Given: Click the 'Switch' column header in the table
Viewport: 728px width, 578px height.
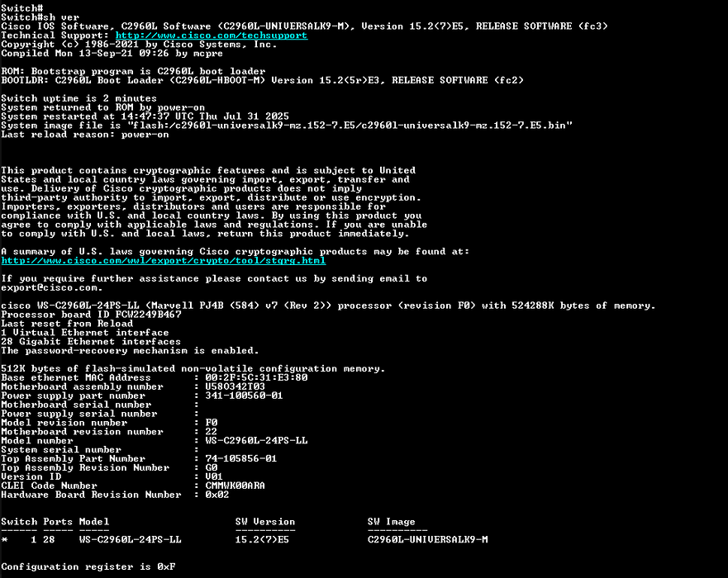Looking at the screenshot, I should tap(19, 522).
